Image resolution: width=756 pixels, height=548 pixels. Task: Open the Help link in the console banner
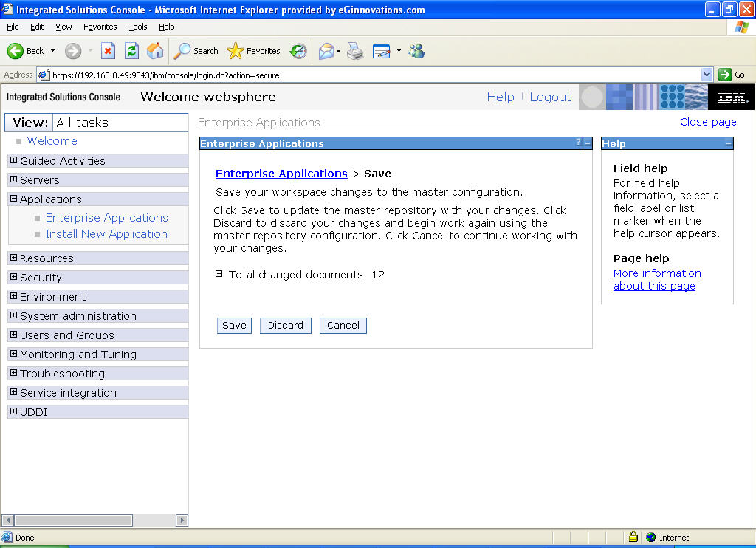click(501, 97)
